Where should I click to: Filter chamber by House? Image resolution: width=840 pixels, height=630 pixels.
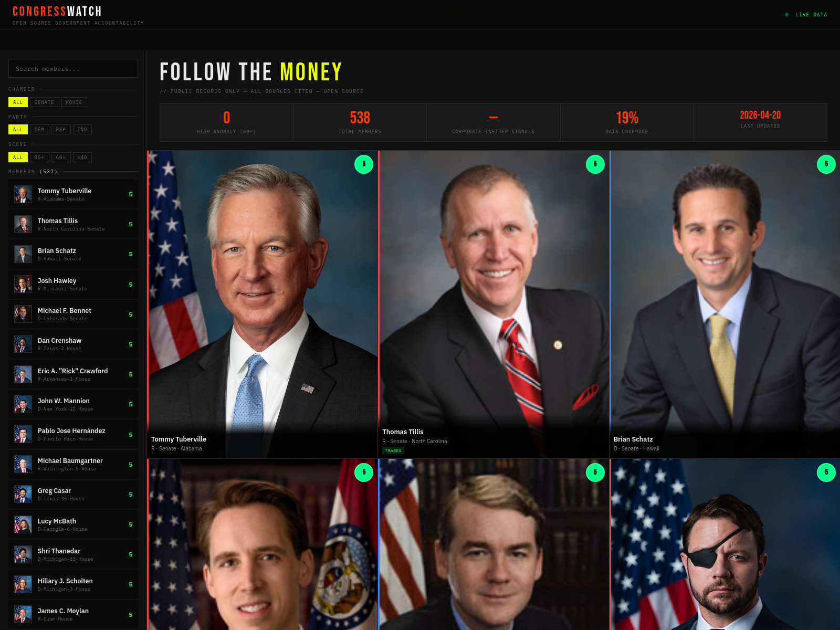coord(74,102)
